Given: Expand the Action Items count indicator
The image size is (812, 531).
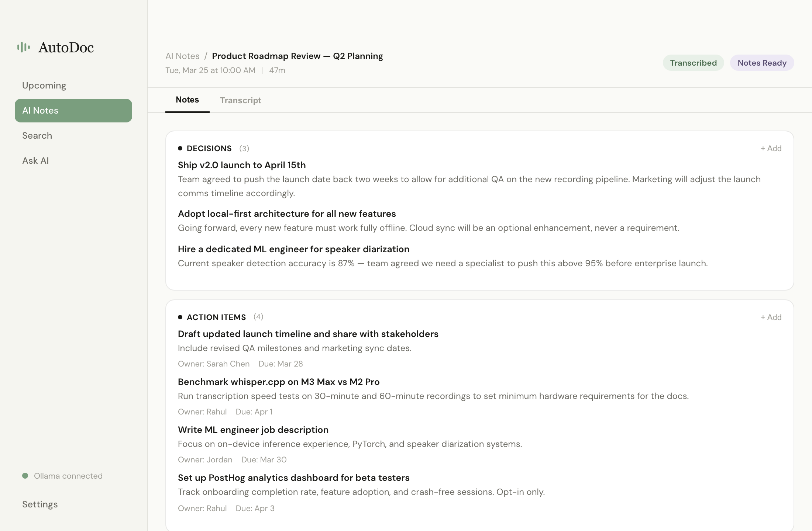Looking at the screenshot, I should [258, 317].
